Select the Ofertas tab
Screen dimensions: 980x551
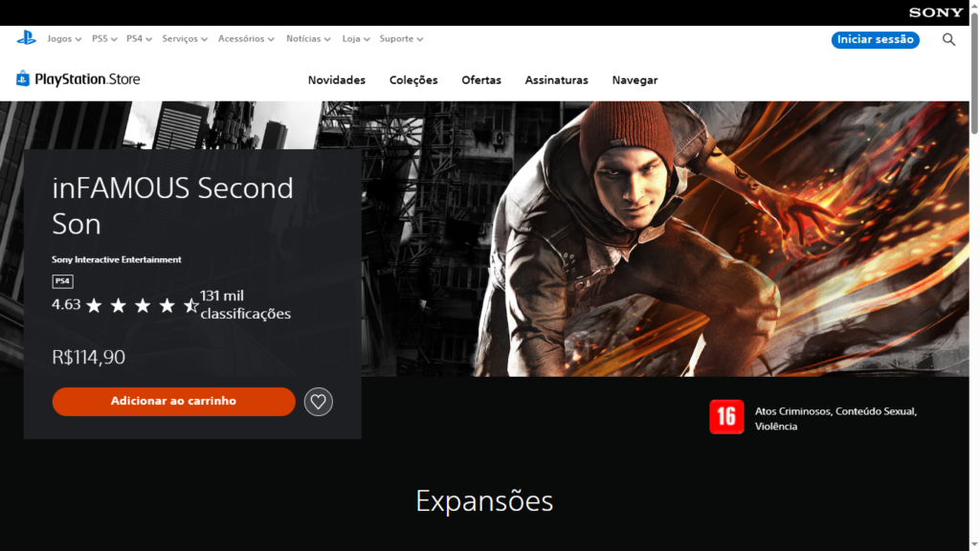pyautogui.click(x=481, y=80)
